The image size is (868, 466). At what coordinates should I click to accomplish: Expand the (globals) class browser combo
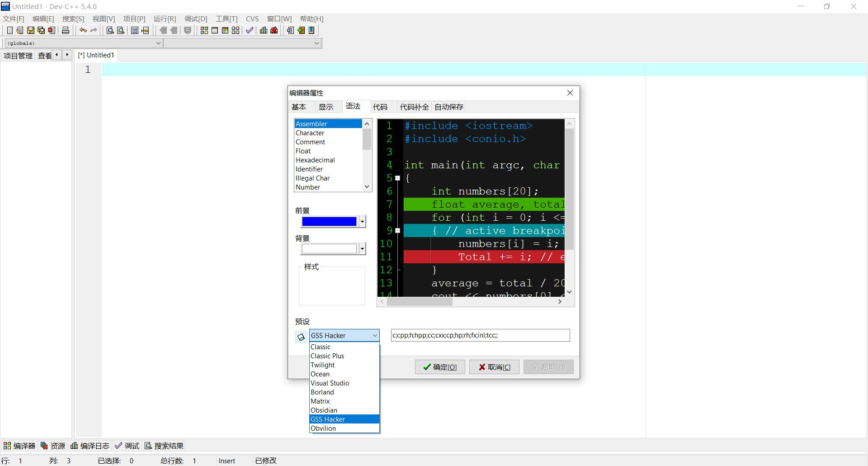(158, 43)
